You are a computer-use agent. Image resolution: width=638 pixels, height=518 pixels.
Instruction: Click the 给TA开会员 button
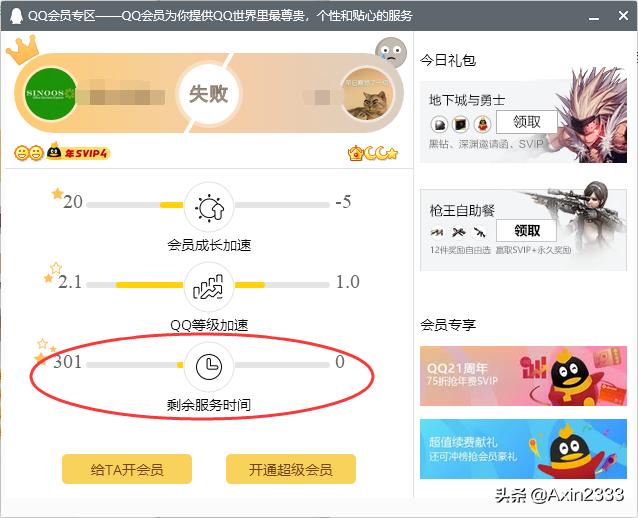click(127, 469)
